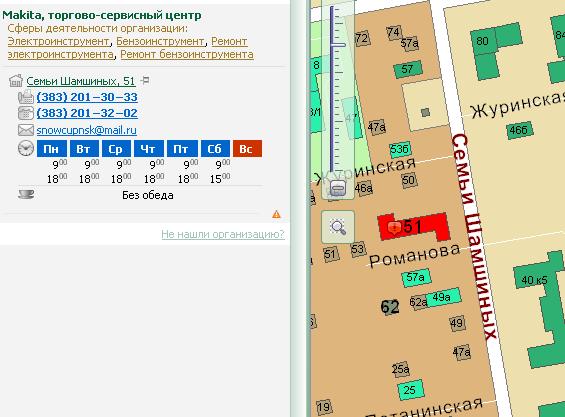This screenshot has height=417, width=565.
Task: Open the Семьи Шамшиных, 51 address link
Action: click(x=81, y=81)
